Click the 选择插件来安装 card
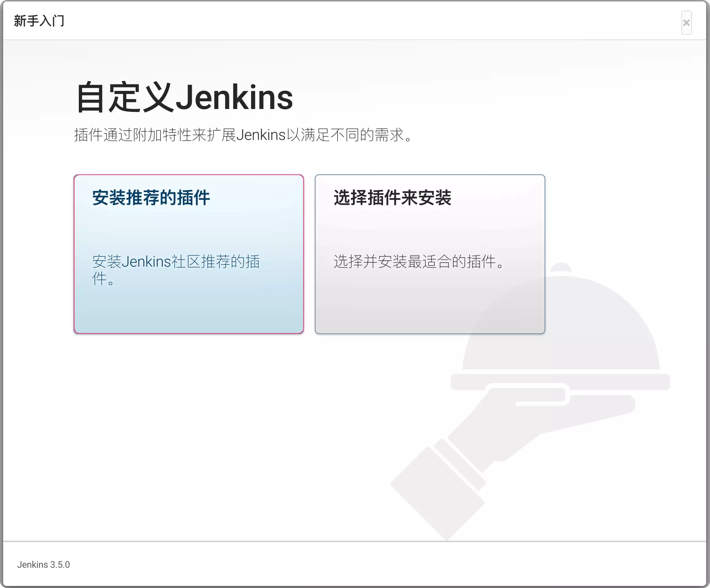 coord(430,254)
